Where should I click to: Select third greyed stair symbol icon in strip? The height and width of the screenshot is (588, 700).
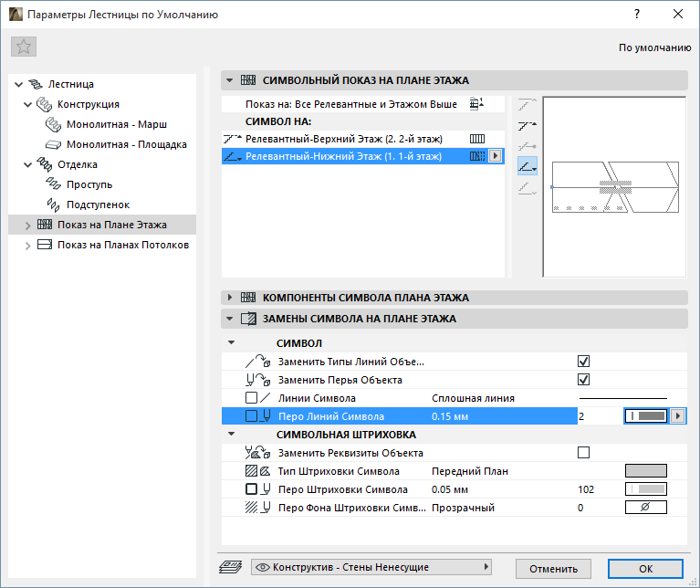coord(528,146)
